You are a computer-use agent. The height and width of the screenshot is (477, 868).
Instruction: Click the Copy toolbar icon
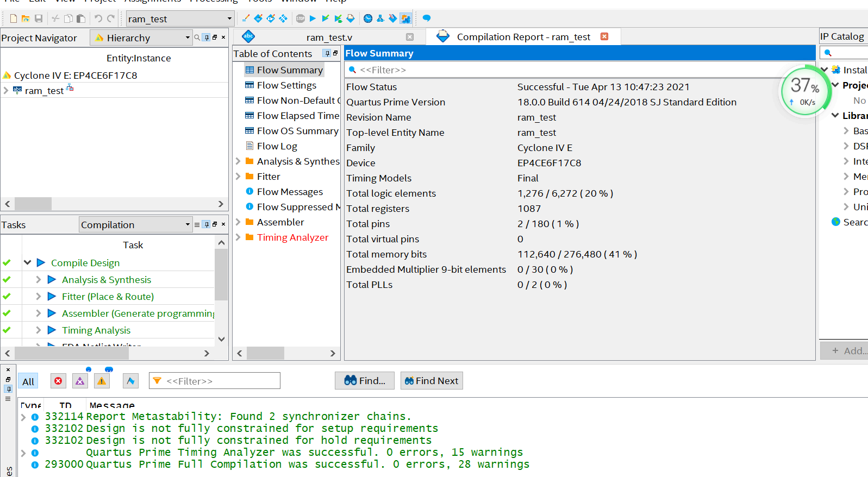click(68, 18)
